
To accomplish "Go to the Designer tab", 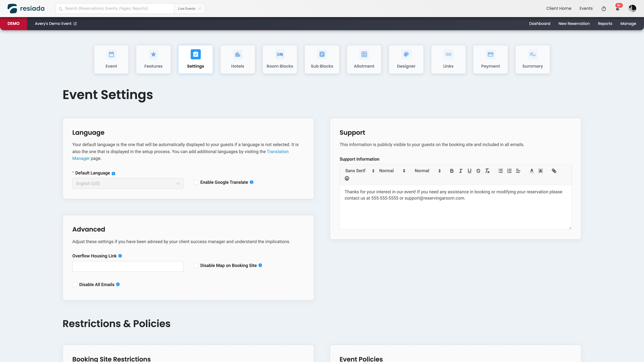I will tap(406, 59).
